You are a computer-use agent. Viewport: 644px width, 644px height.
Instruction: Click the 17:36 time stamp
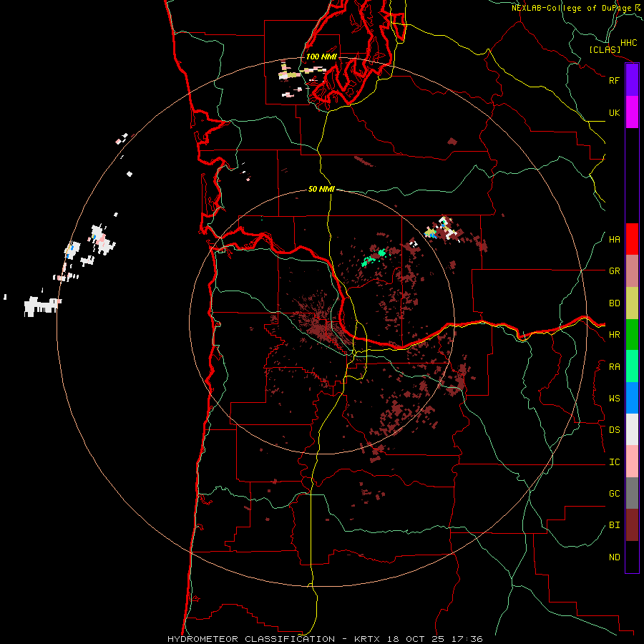(x=469, y=639)
